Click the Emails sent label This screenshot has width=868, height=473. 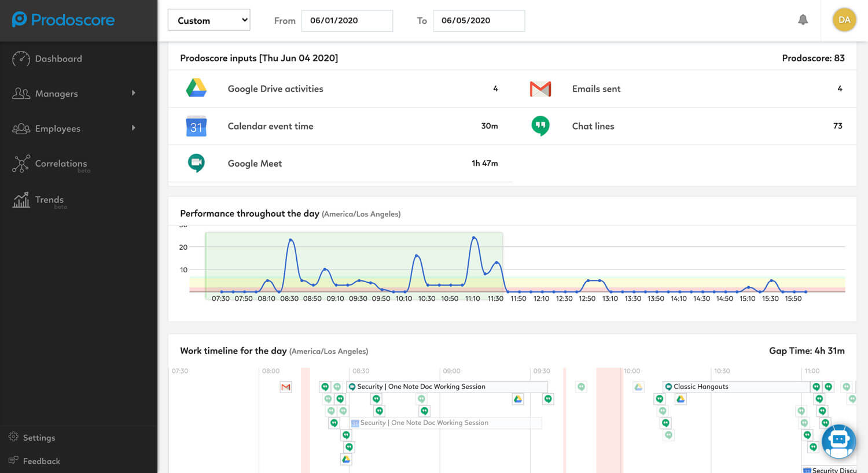(x=596, y=88)
